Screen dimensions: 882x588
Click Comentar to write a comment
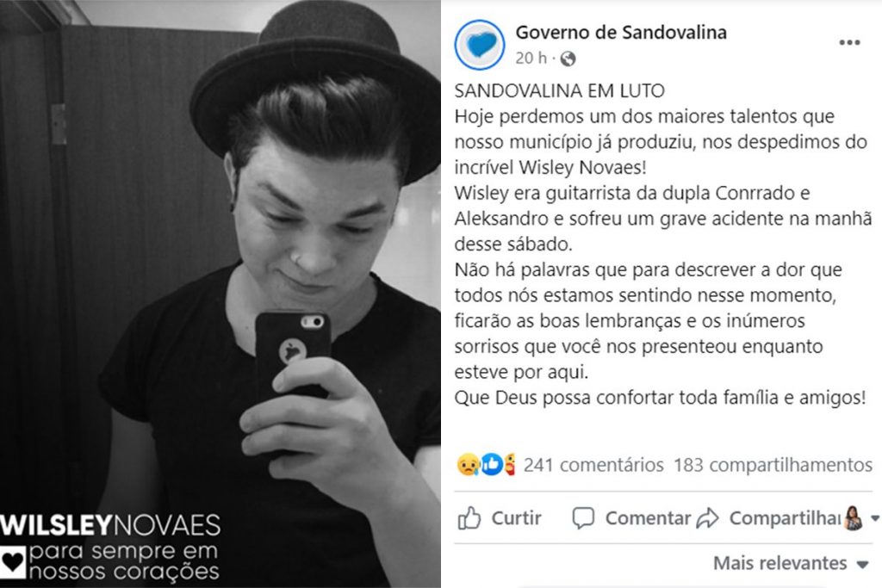[x=631, y=517]
